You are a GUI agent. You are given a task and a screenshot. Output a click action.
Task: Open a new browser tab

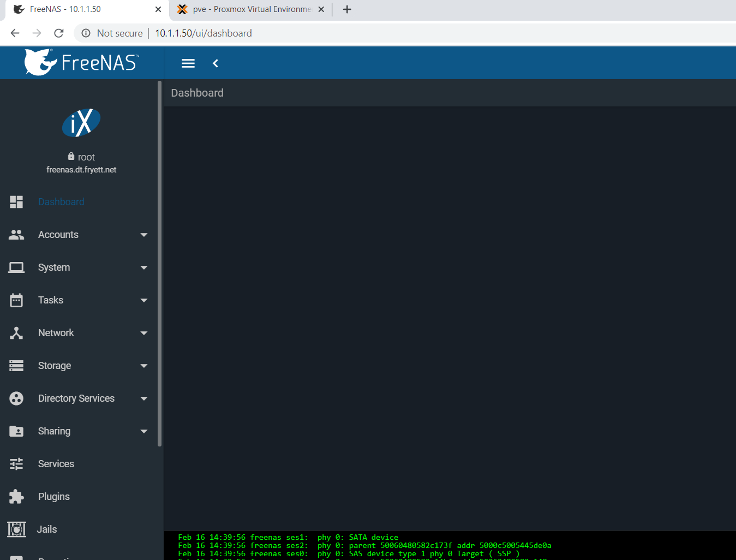[347, 9]
